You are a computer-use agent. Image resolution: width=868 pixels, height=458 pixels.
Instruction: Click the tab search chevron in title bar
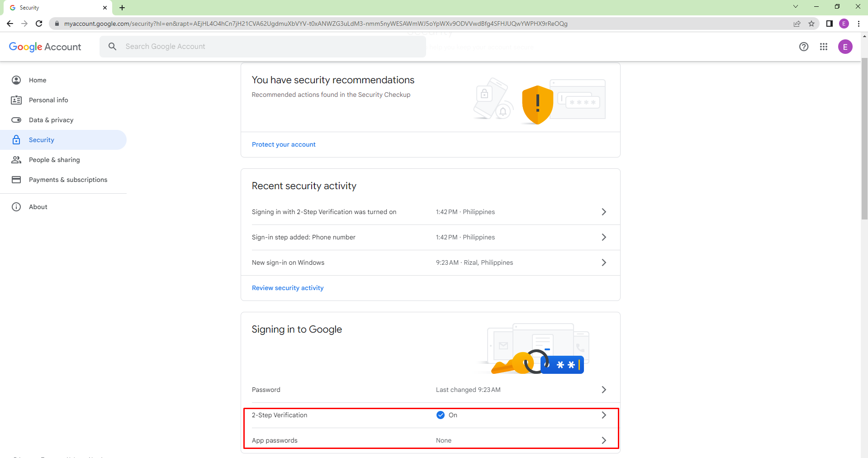(796, 6)
